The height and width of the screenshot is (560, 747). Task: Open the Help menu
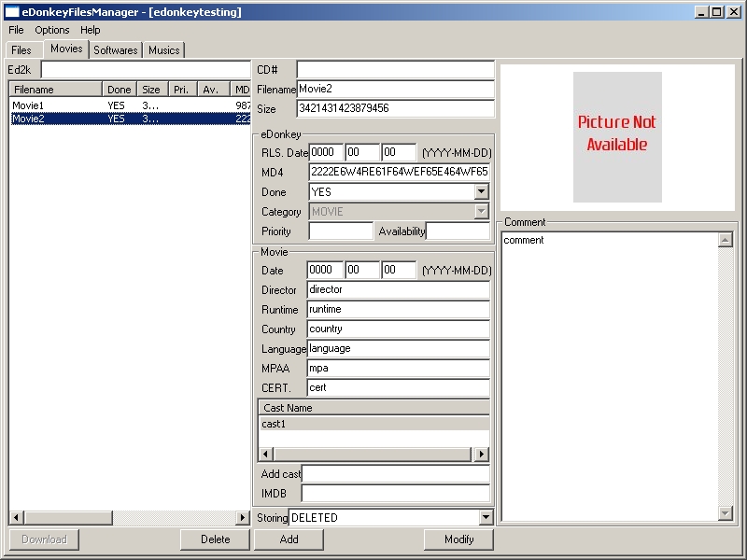click(x=90, y=30)
